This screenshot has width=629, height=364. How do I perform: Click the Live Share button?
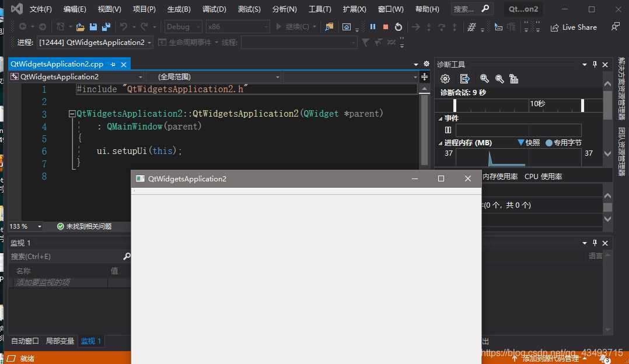click(x=574, y=27)
